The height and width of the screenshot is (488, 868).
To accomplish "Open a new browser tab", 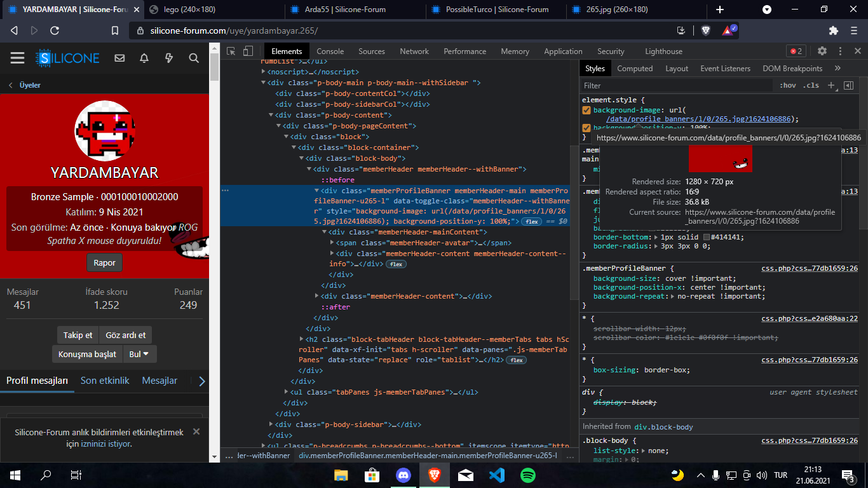I will click(x=720, y=10).
